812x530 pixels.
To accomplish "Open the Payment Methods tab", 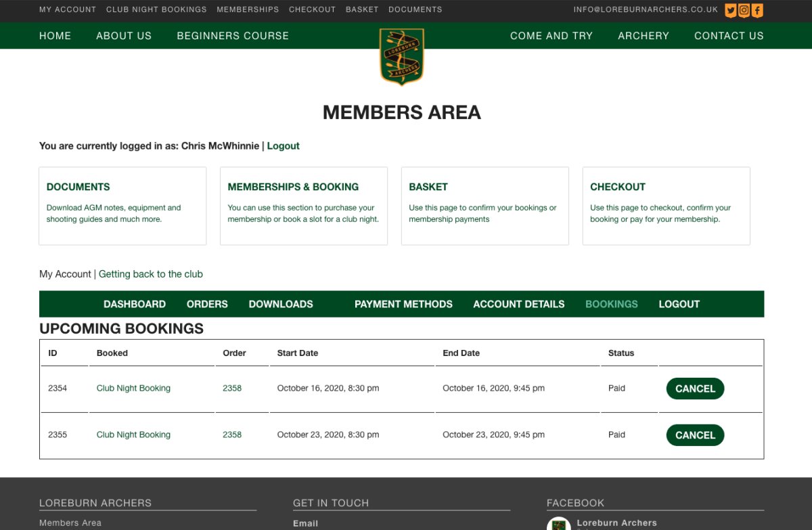I will click(403, 304).
